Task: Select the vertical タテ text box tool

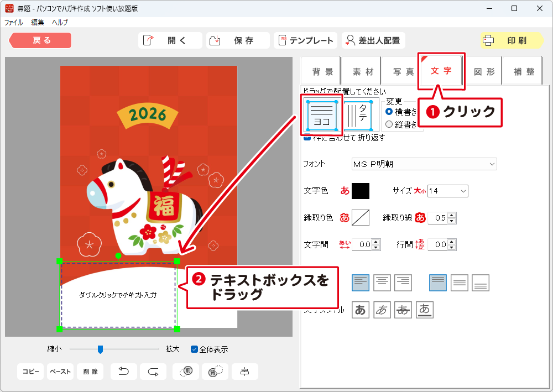Action: (x=361, y=115)
